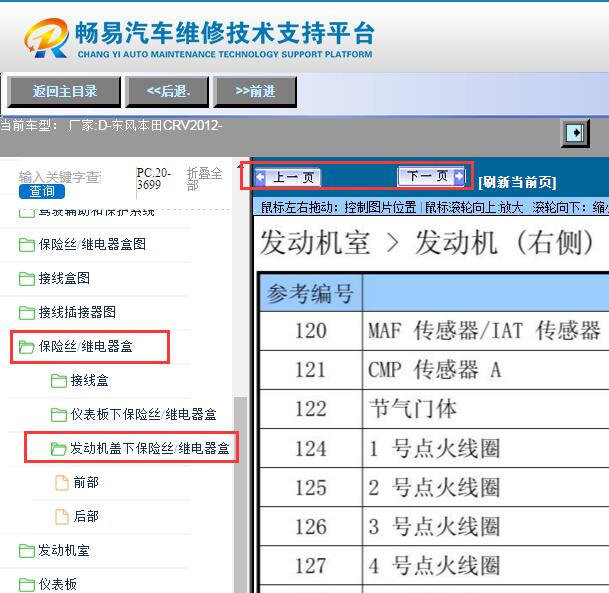The image size is (609, 593).
Task: Expand folder icon of 发动机室
Action: [x=27, y=551]
